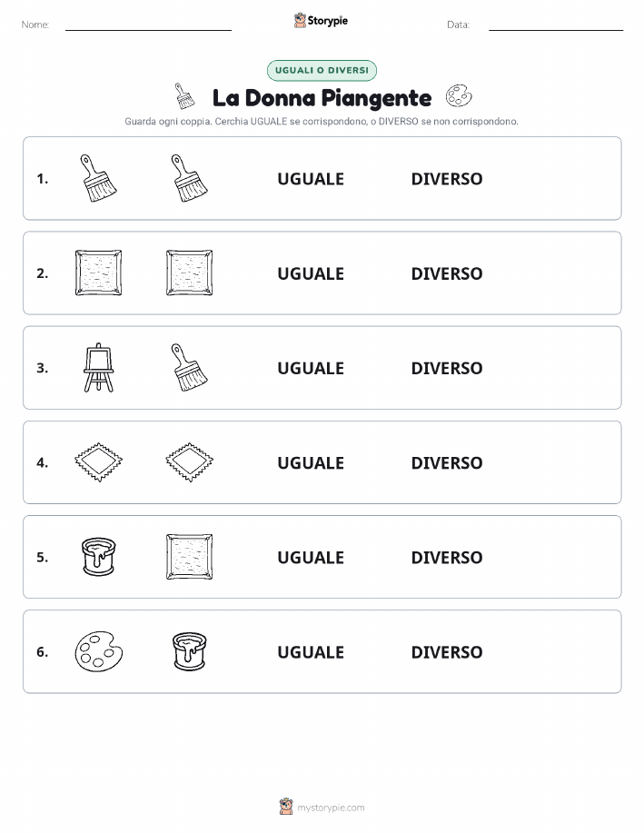Click the palette icon in row 6

click(98, 651)
